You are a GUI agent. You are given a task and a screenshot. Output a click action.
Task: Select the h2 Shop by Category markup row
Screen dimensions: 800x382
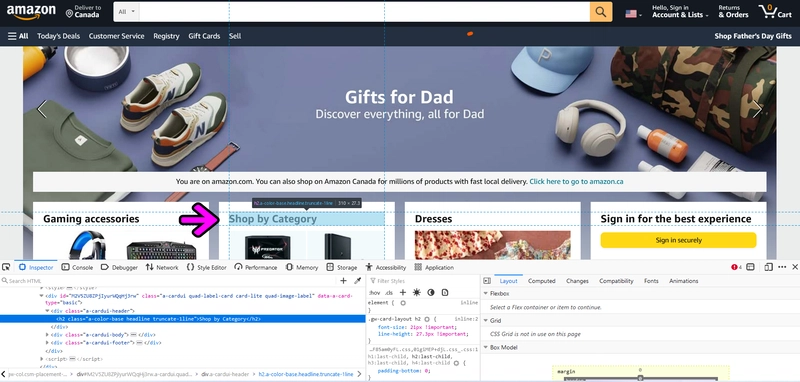[183, 319]
